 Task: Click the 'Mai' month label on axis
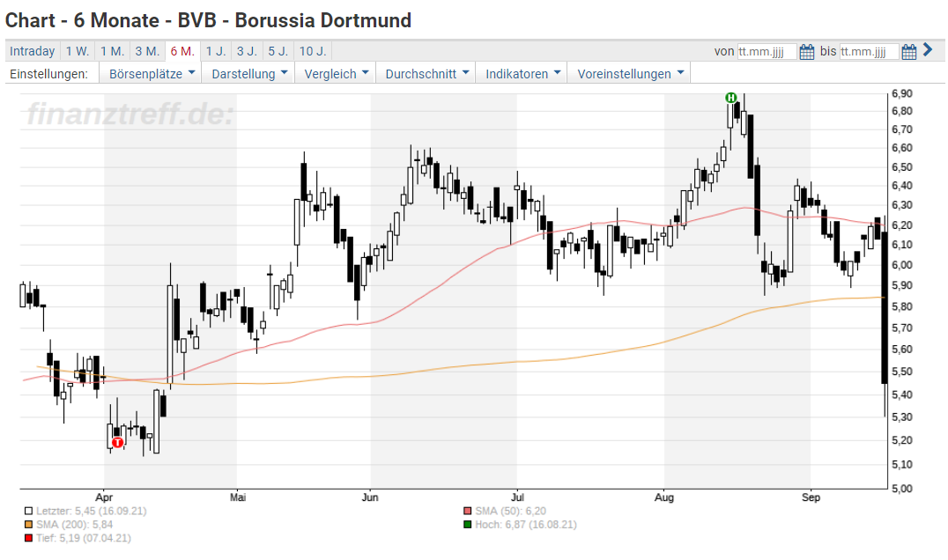[238, 497]
